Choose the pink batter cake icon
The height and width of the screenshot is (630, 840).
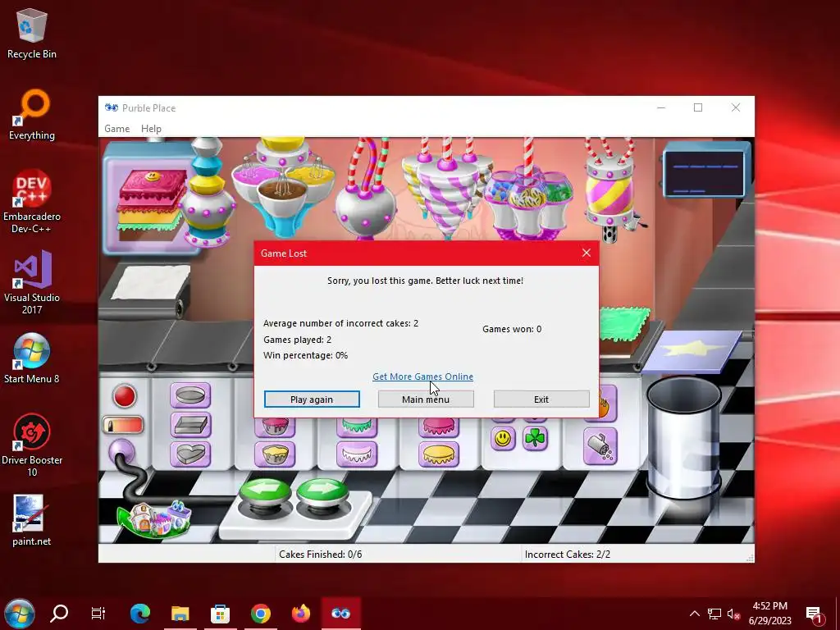pos(276,427)
